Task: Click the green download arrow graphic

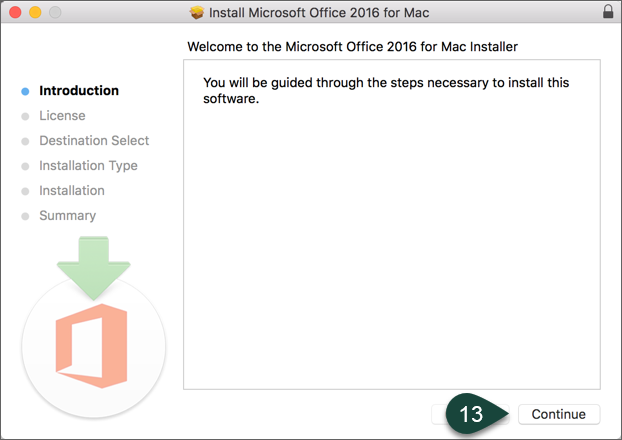Action: (92, 267)
